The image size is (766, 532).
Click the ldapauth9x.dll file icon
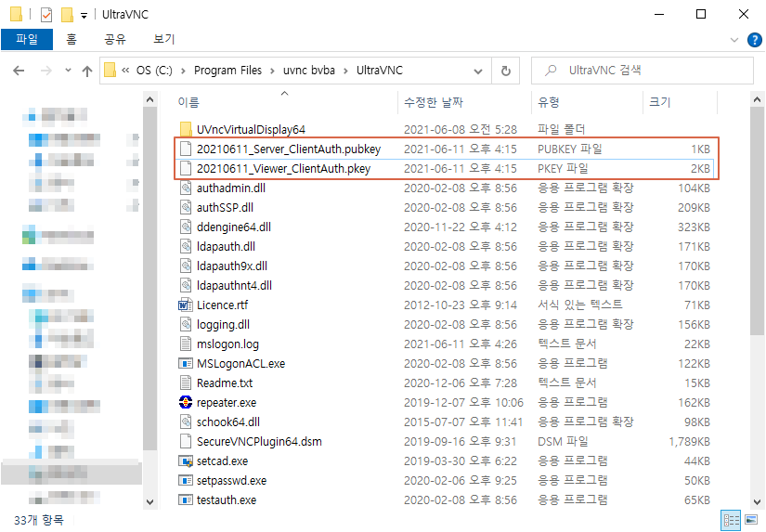(186, 266)
